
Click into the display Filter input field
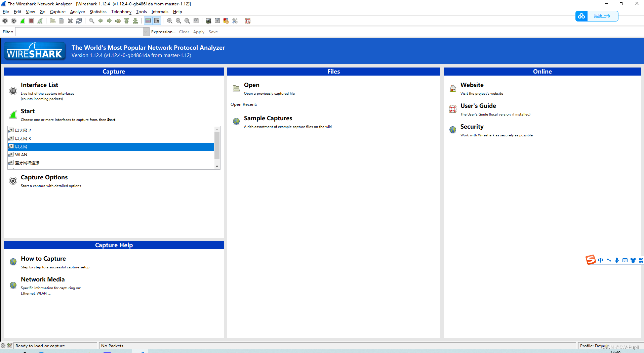79,32
